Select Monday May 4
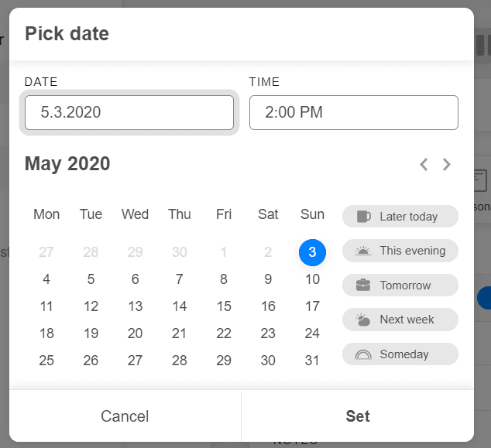 coord(46,279)
